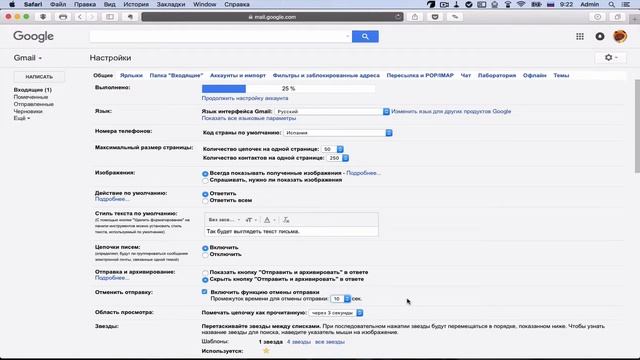The height and width of the screenshot is (360, 640).
Task: Go back with Safari's back arrow
Action: tap(80, 17)
